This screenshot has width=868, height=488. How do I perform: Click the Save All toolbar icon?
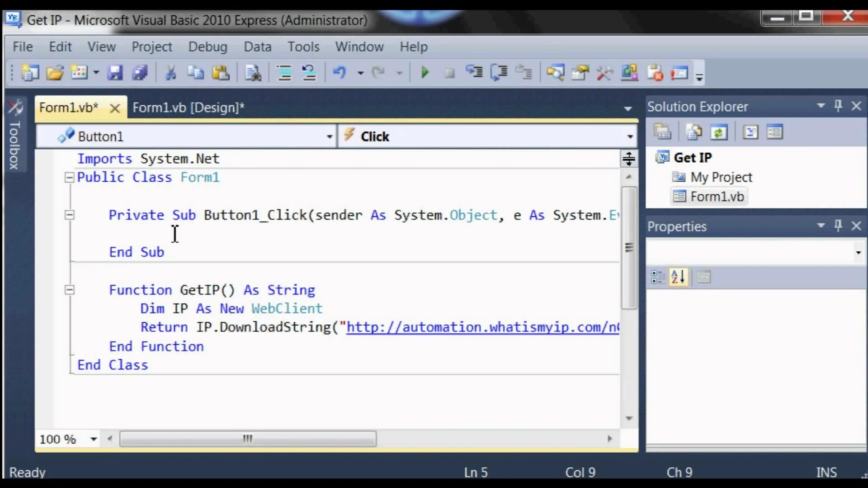[140, 72]
